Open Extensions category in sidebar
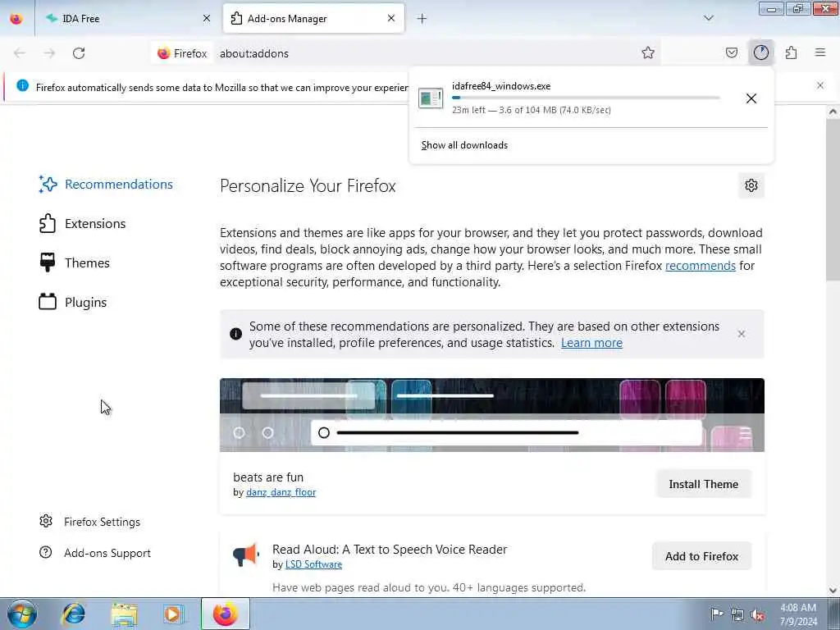840x630 pixels. (x=83, y=223)
